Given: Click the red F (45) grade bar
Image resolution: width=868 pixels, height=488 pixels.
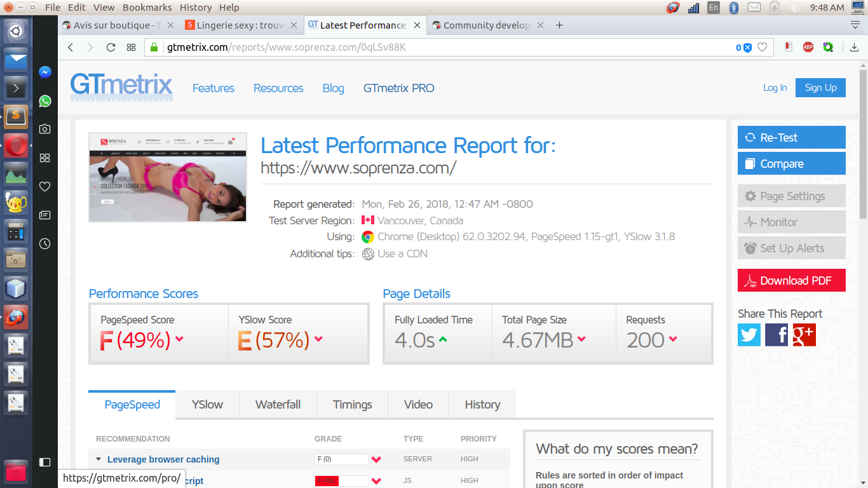Looking at the screenshot, I should coord(341,481).
